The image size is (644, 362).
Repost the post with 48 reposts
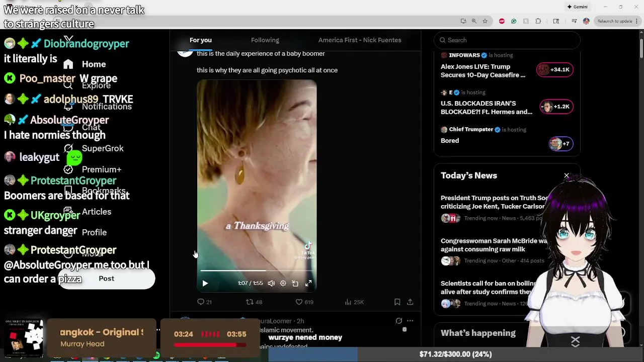254,302
